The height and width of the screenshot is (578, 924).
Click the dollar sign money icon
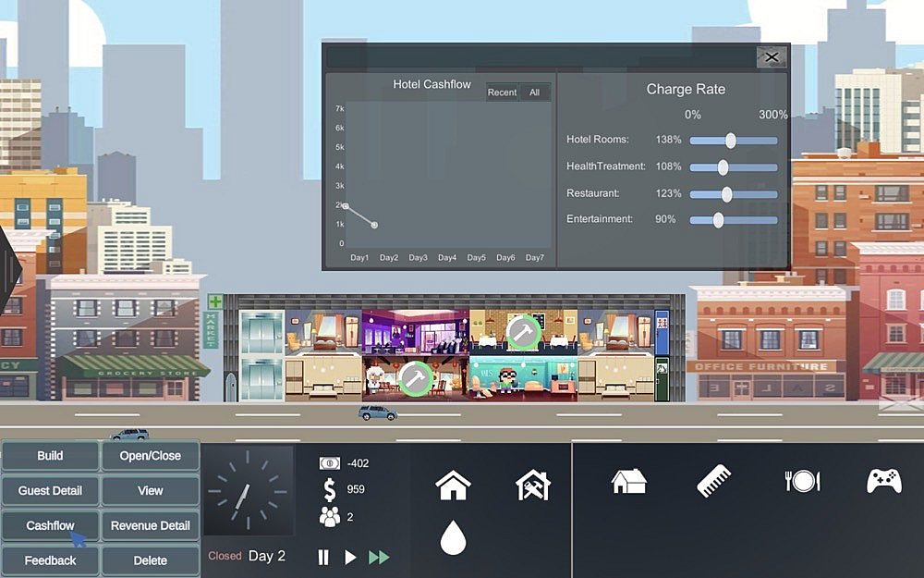330,489
